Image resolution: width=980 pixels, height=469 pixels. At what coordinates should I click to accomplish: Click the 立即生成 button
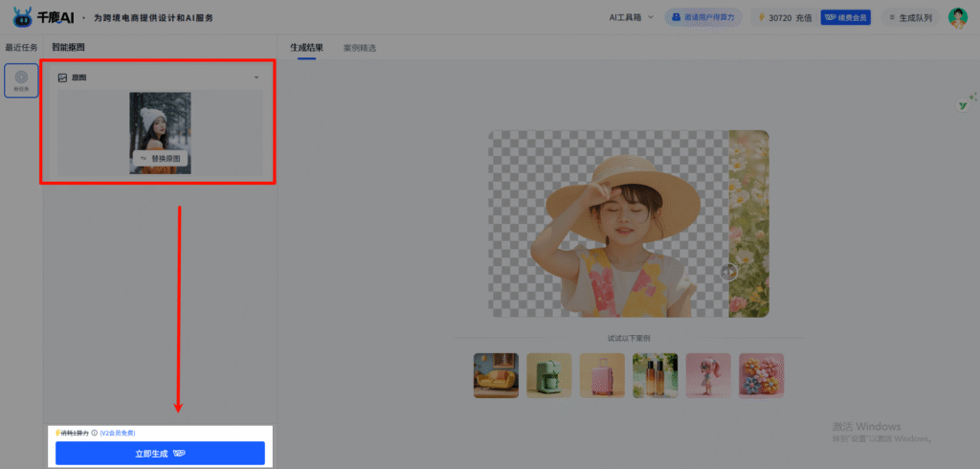pos(160,453)
